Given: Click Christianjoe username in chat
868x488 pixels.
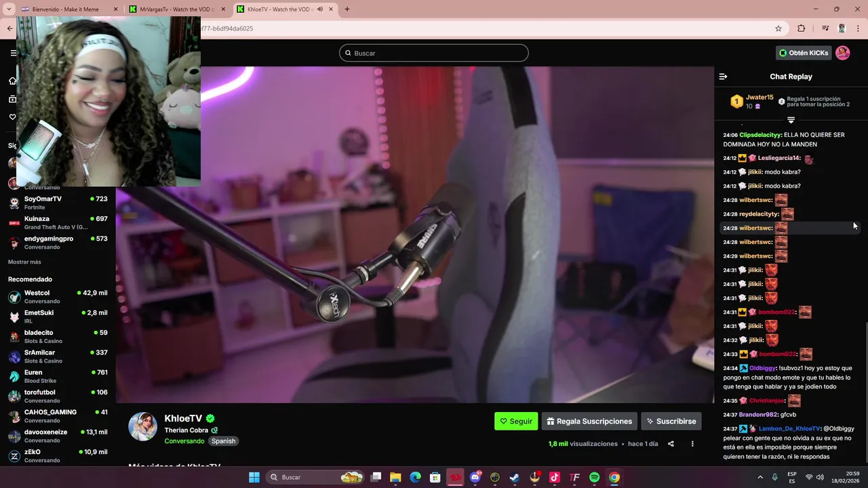Looking at the screenshot, I should pyautogui.click(x=767, y=401).
